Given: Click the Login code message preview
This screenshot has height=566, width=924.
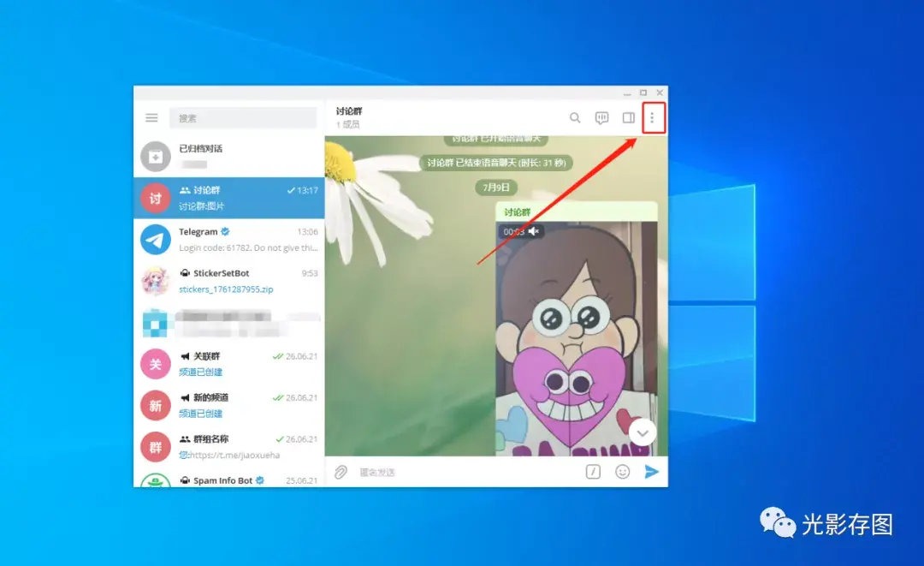Looking at the screenshot, I should pyautogui.click(x=248, y=247).
